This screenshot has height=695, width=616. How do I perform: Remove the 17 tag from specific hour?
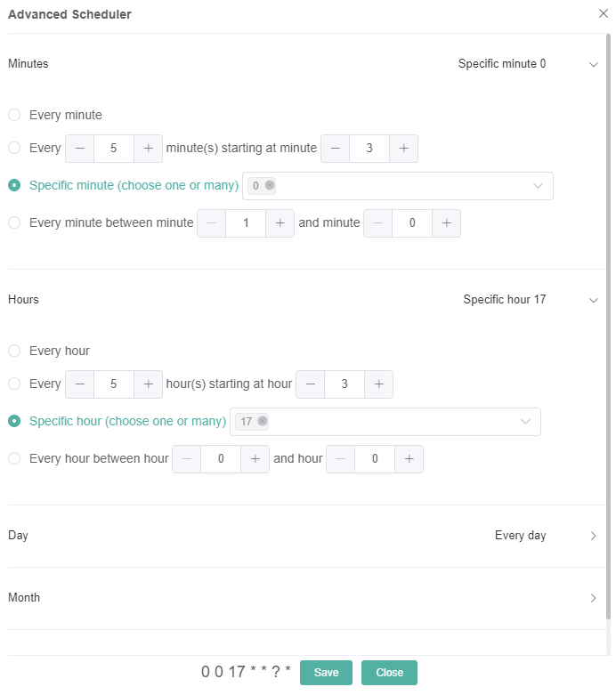pos(263,422)
